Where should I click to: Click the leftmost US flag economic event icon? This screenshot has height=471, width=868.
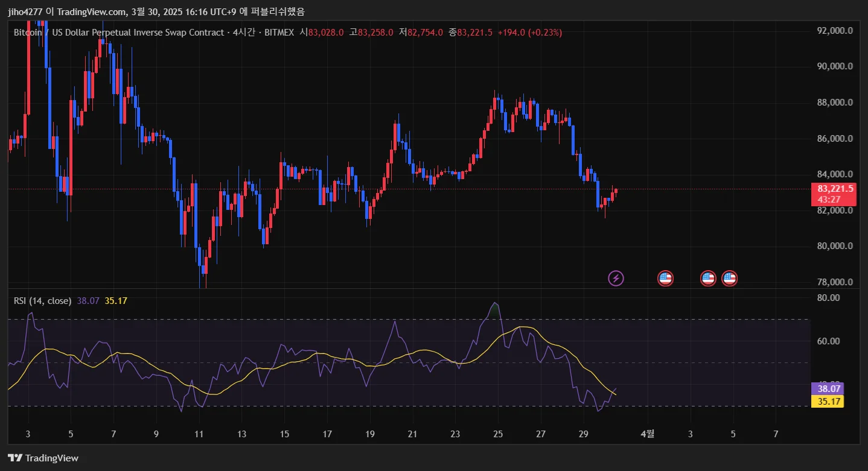tap(665, 278)
